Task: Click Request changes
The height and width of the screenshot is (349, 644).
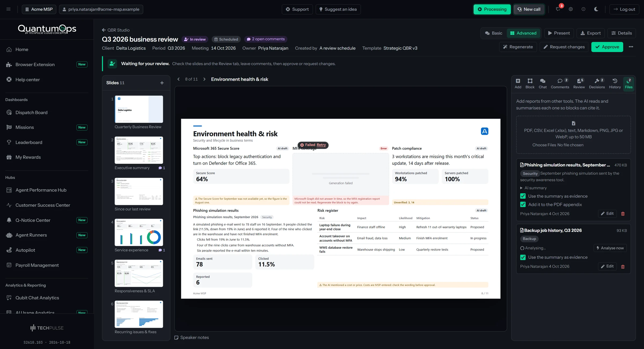Action: tap(564, 47)
